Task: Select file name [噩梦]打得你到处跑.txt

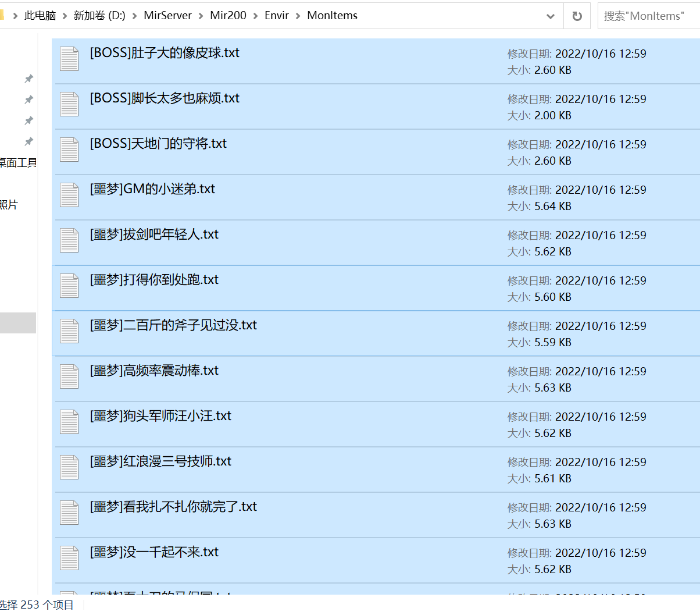Action: 154,280
